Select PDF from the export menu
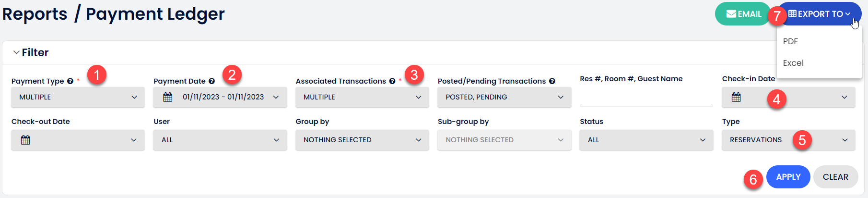This screenshot has height=198, width=868. click(790, 41)
